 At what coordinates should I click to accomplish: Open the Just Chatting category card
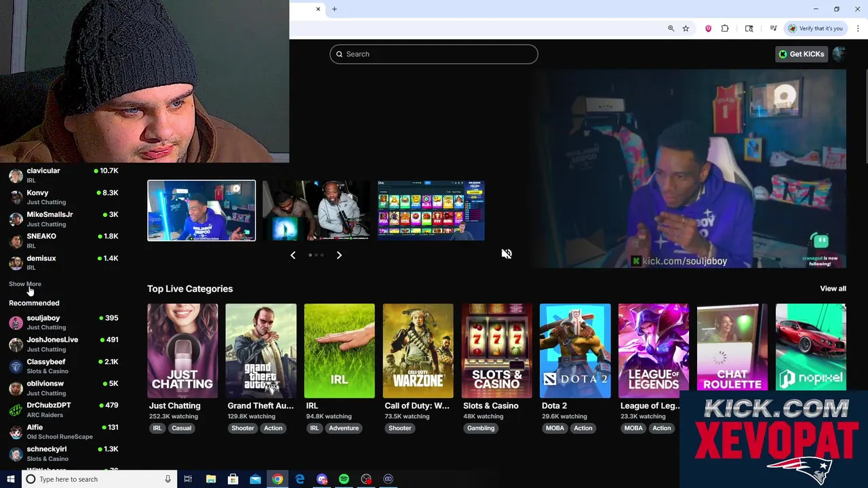click(x=182, y=350)
